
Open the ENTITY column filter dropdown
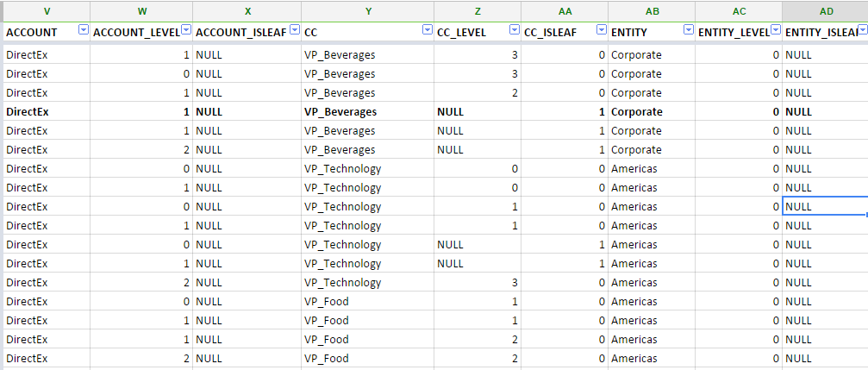coord(689,30)
